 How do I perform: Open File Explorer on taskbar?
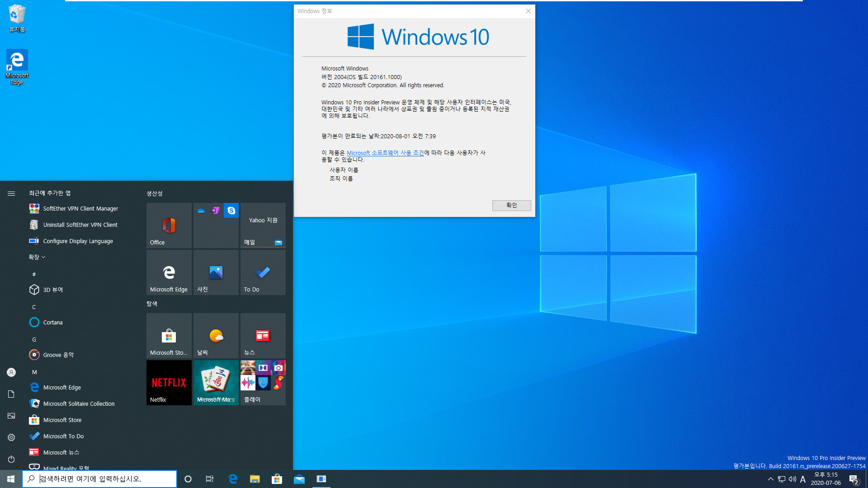pyautogui.click(x=255, y=479)
